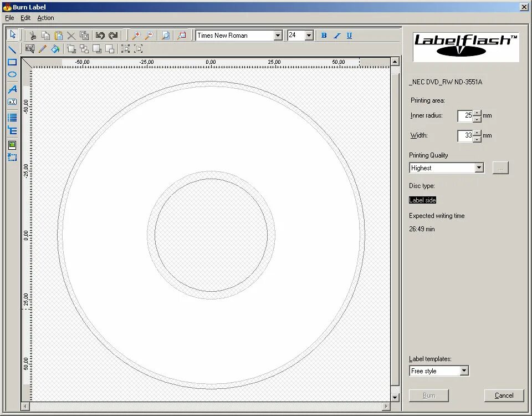
Task: Open the Label templates dropdown
Action: (464, 371)
